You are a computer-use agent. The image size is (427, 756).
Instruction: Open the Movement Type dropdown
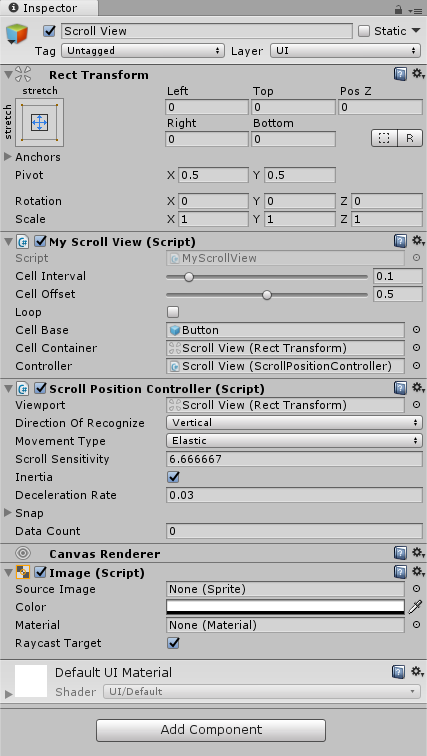tap(294, 441)
